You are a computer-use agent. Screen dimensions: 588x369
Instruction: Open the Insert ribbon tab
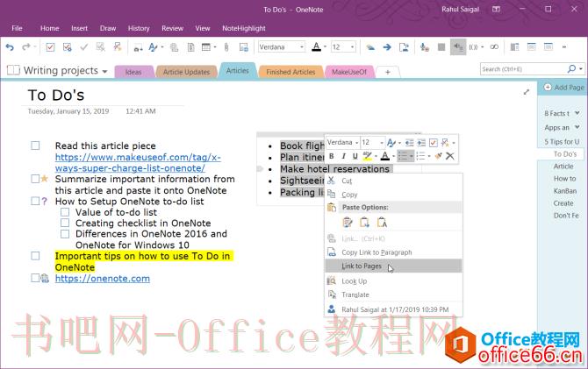point(79,28)
